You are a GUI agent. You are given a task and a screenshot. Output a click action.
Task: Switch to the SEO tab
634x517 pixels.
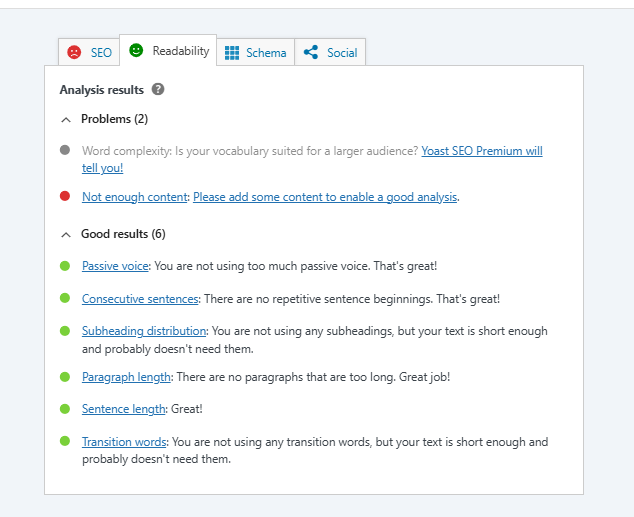click(x=101, y=53)
